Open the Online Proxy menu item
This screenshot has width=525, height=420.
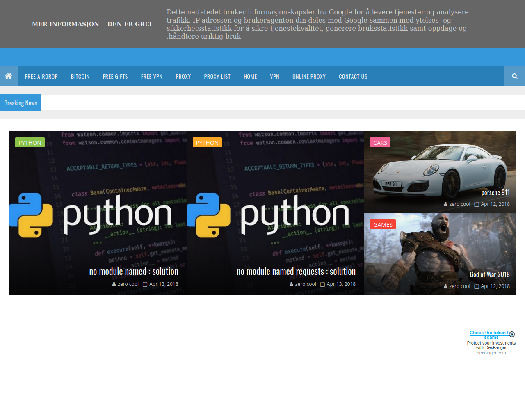[x=309, y=76]
